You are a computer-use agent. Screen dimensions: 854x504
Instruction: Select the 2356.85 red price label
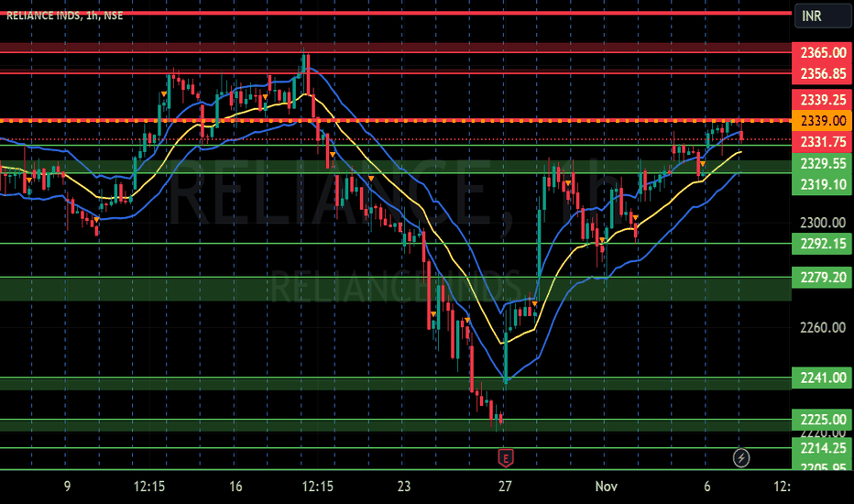[823, 73]
